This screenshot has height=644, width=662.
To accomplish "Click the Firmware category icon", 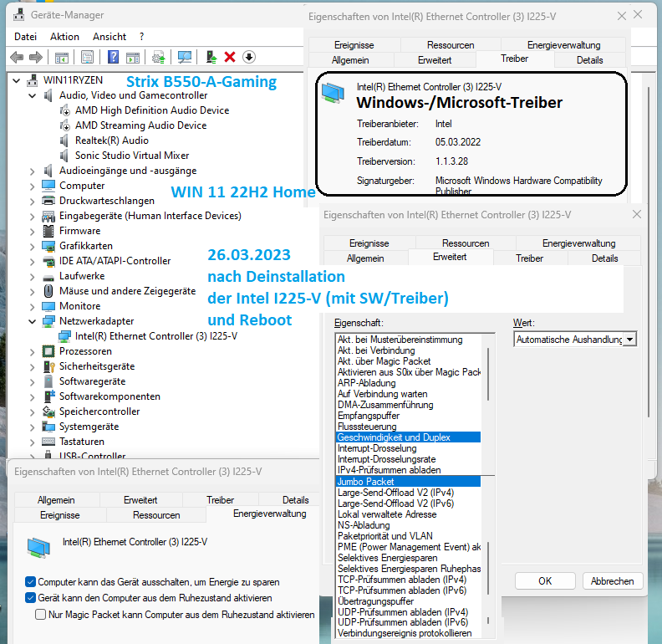I will (x=48, y=231).
